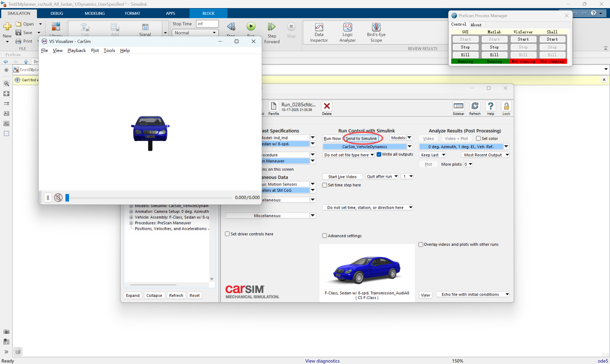
Task: Check Advanced settings option
Action: [324, 236]
